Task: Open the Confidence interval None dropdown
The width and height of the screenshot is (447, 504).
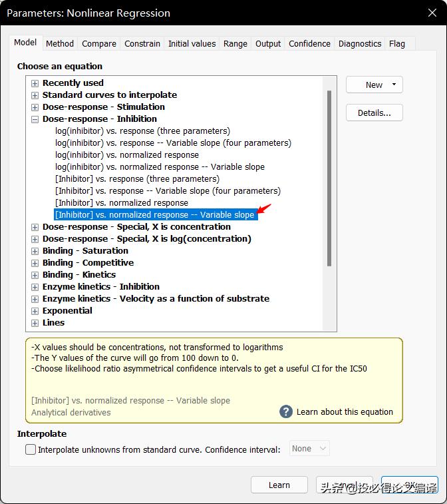Action: [x=309, y=448]
